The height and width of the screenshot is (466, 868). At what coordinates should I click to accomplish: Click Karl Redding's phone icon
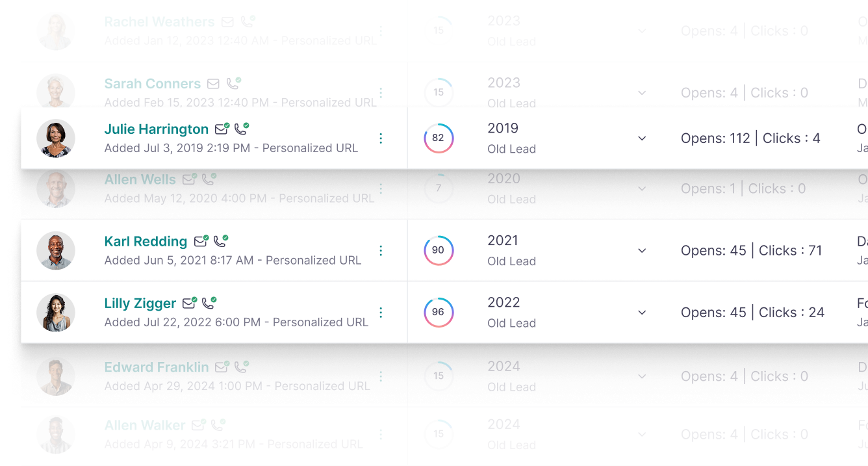click(221, 241)
